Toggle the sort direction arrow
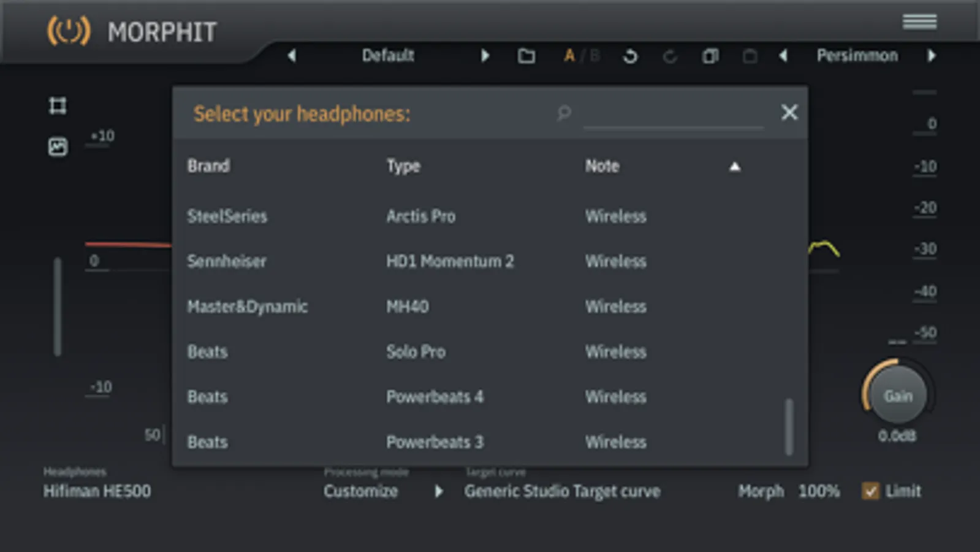Viewport: 980px width, 552px height. 735,167
